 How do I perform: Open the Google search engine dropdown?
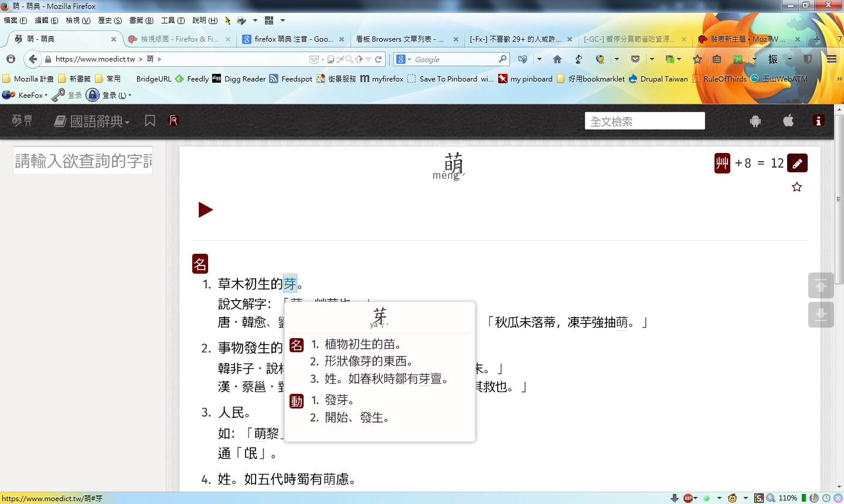tap(403, 59)
